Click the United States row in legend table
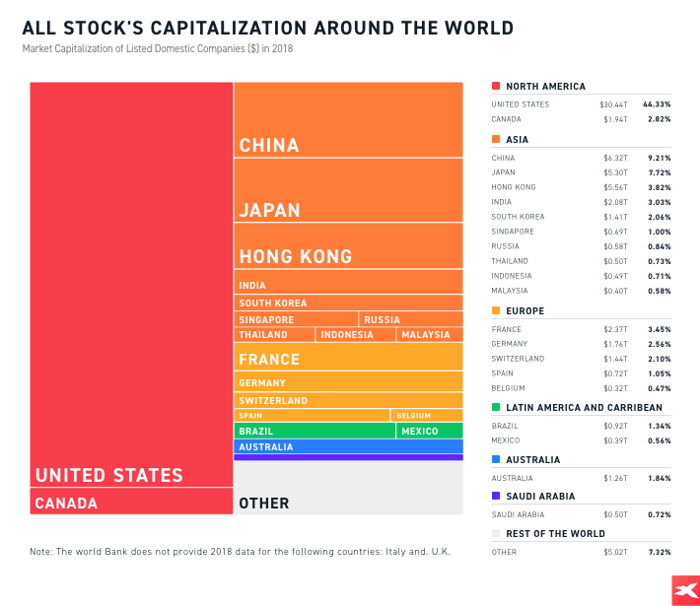 (x=581, y=104)
